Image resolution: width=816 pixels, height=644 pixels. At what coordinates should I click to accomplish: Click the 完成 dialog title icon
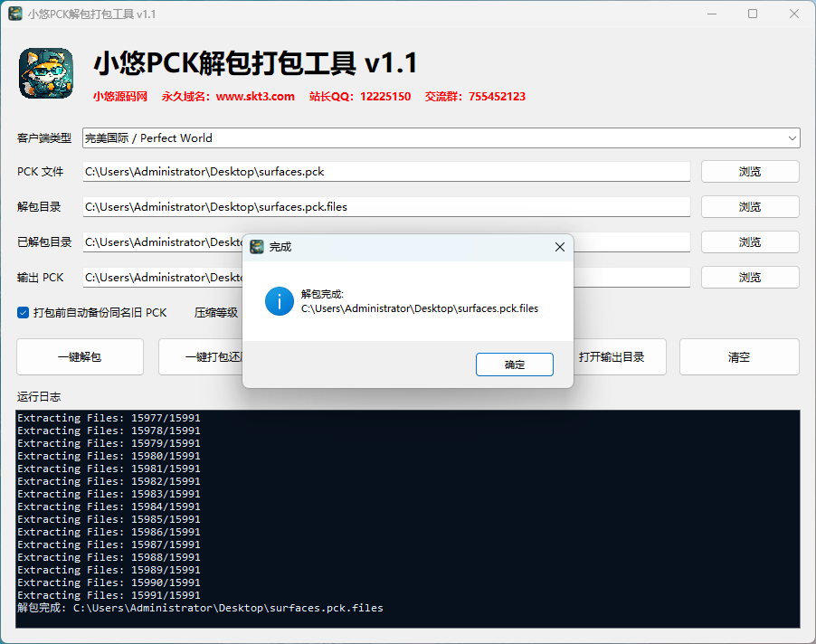click(257, 247)
